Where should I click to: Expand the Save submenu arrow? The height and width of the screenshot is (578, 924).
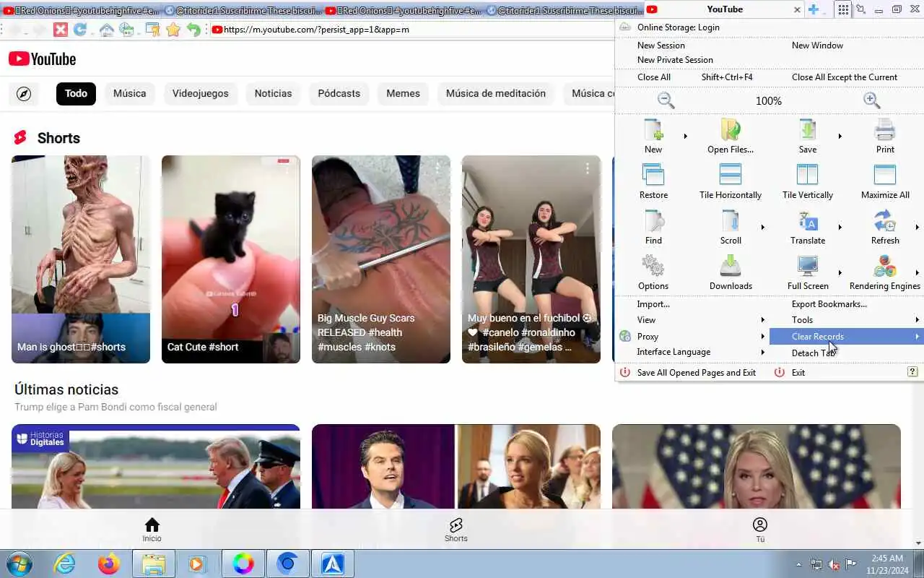840,136
